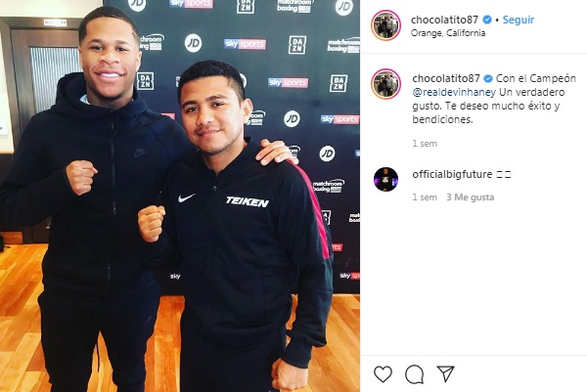Like the post with the heart icon
This screenshot has height=392, width=587.
click(x=383, y=374)
